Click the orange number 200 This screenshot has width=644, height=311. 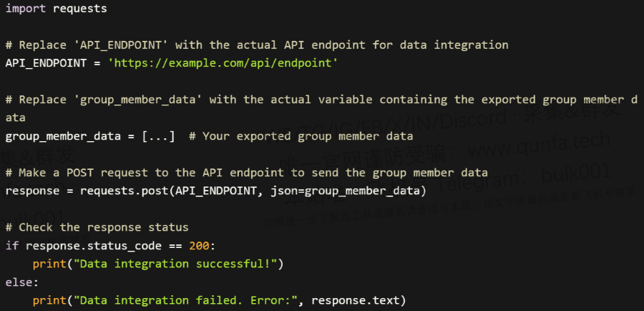point(199,246)
